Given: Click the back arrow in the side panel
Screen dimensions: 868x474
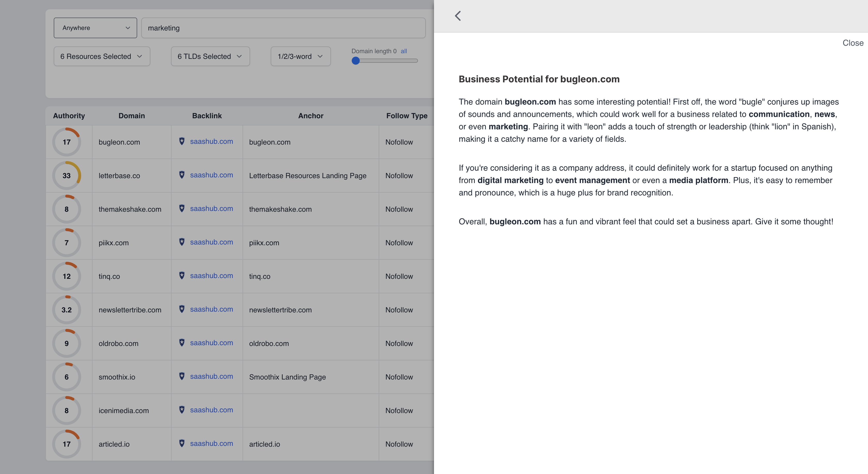Looking at the screenshot, I should [x=458, y=16].
